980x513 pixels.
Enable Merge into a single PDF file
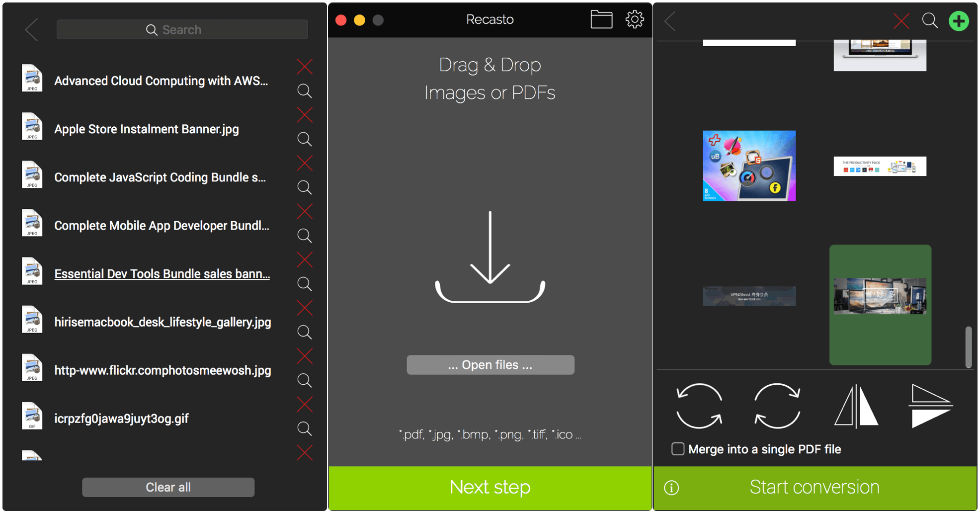pos(678,449)
